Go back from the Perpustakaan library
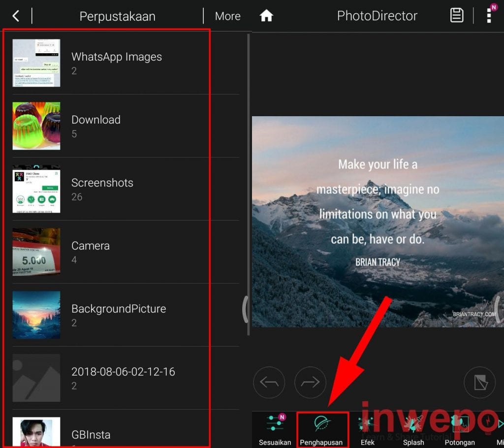This screenshot has width=504, height=448. [x=16, y=16]
